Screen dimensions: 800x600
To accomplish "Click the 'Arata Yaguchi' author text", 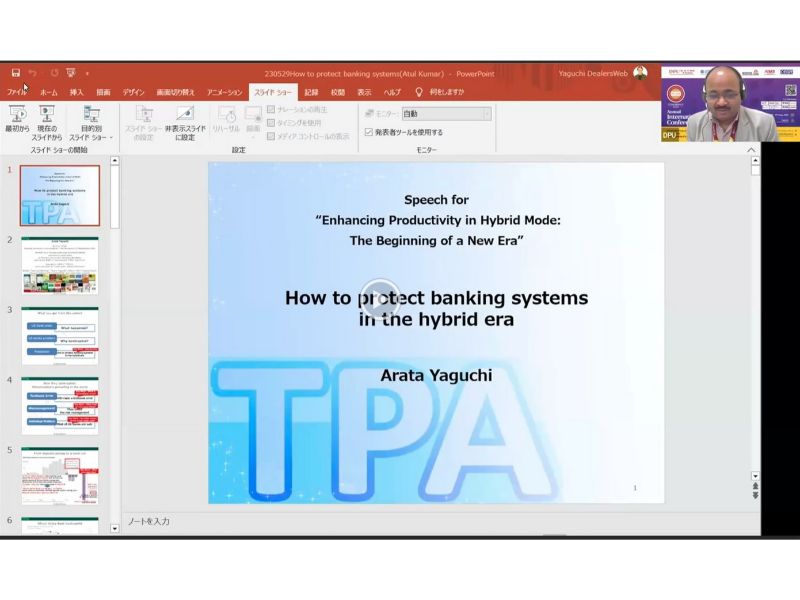I will [436, 376].
